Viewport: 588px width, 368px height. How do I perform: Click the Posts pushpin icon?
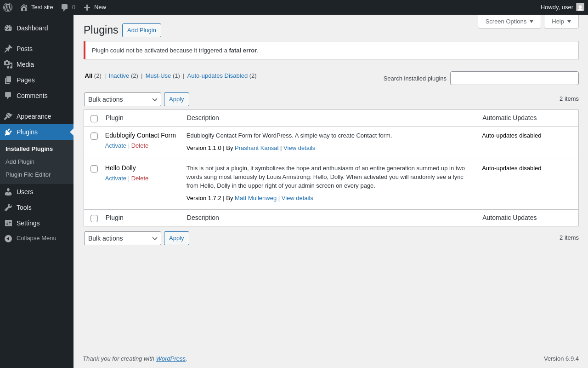click(8, 49)
